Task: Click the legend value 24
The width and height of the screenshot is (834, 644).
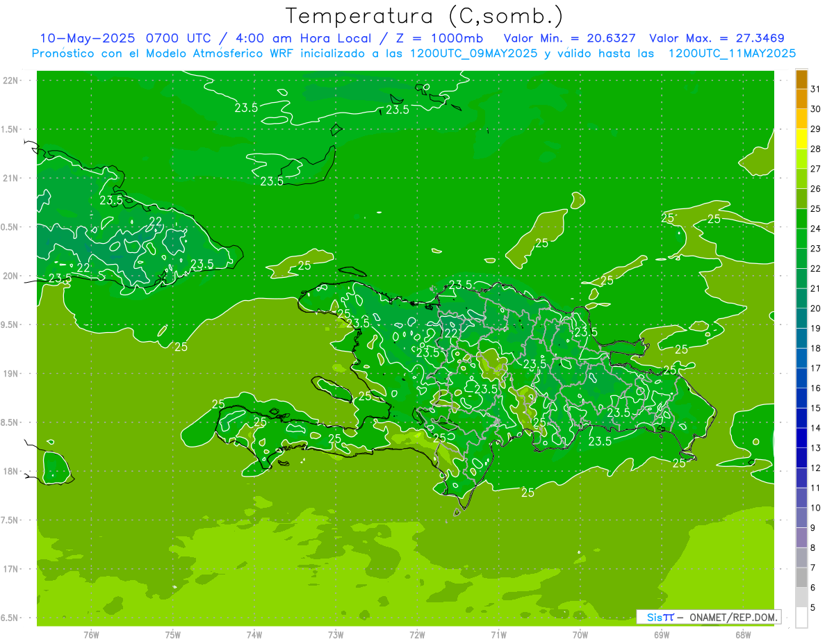Action: (815, 229)
